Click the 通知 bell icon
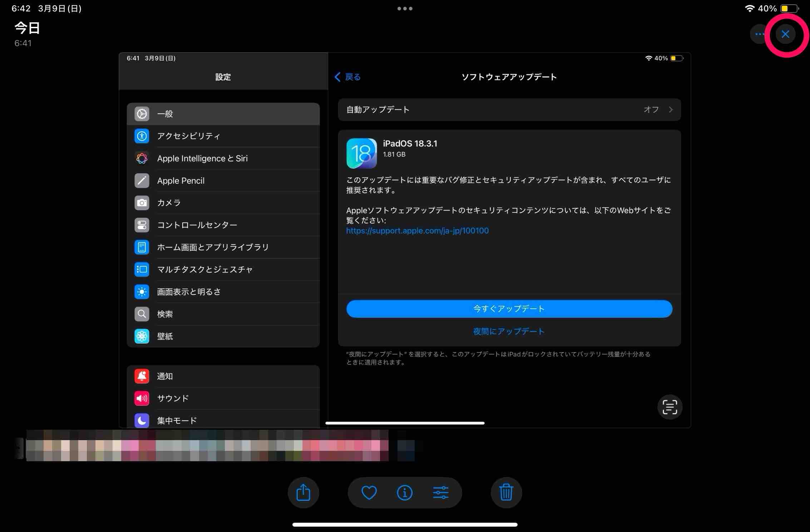This screenshot has width=810, height=532. coord(142,376)
